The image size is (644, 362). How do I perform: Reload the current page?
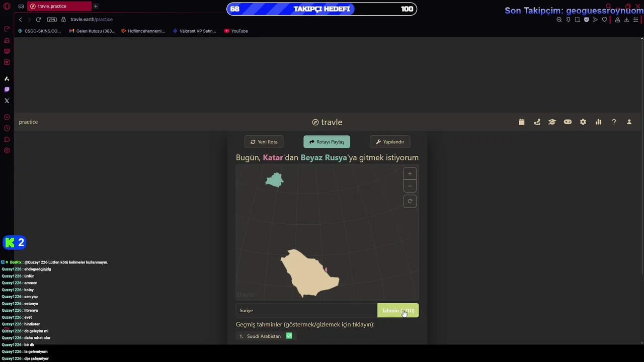(38, 20)
